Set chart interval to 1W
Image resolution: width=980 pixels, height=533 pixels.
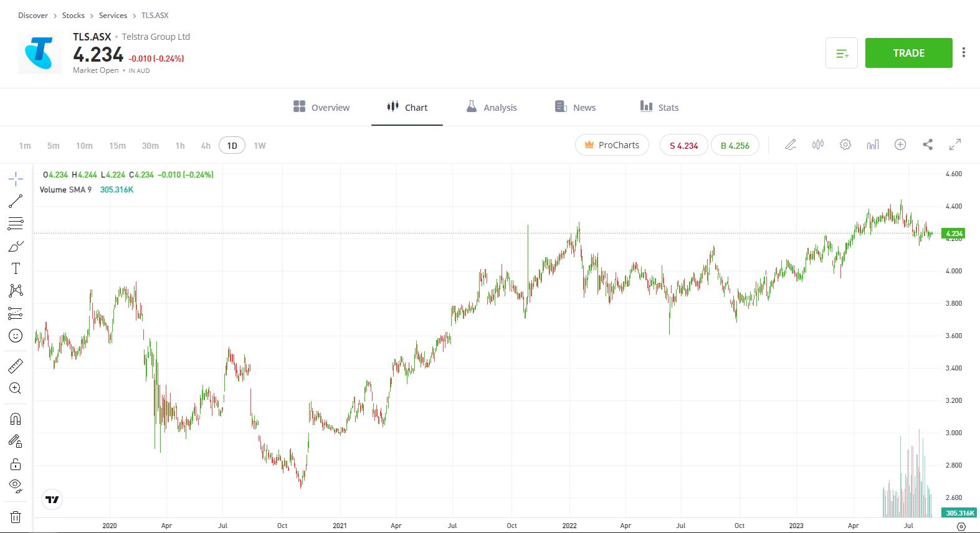coord(260,146)
